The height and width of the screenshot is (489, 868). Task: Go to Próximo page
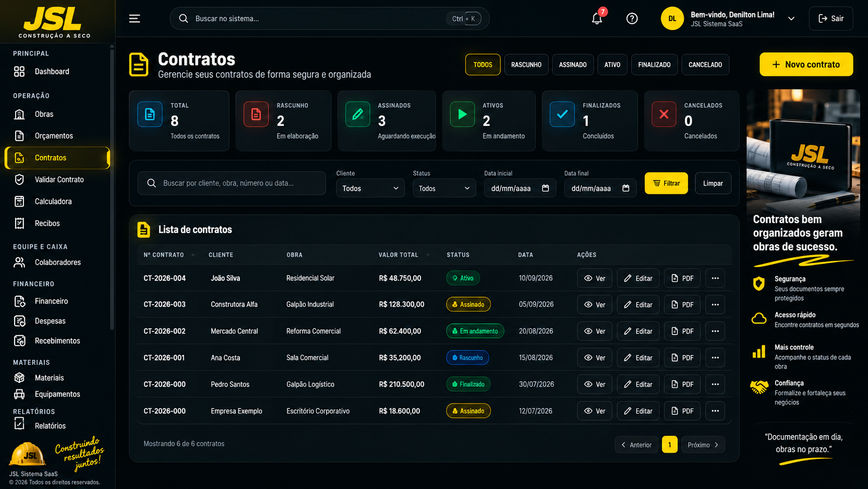(703, 445)
